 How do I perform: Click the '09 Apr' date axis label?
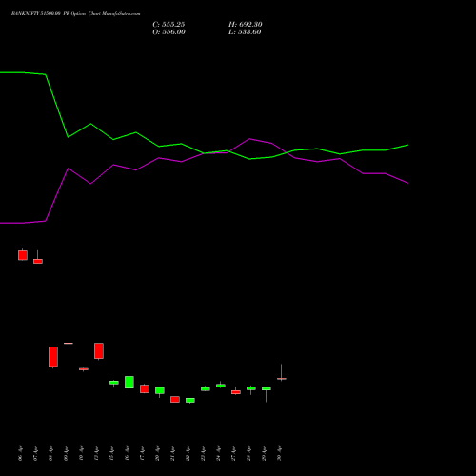click(67, 453)
